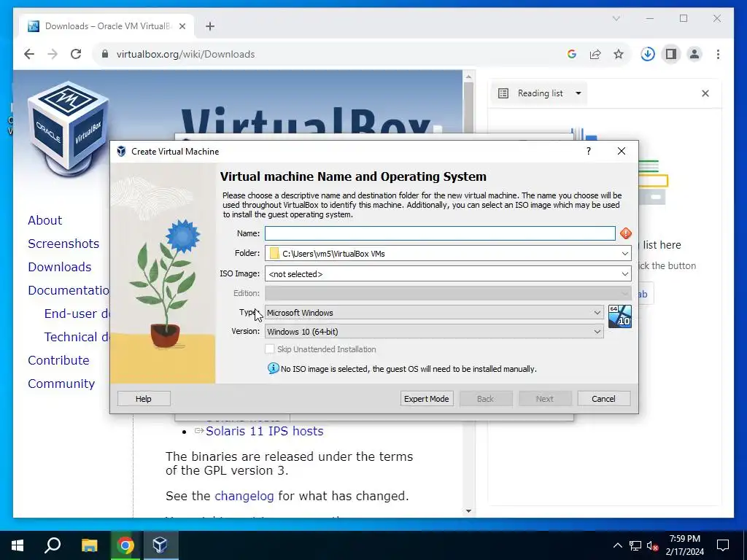This screenshot has height=560, width=747.
Task: Switch to Expert Mode
Action: pos(426,399)
